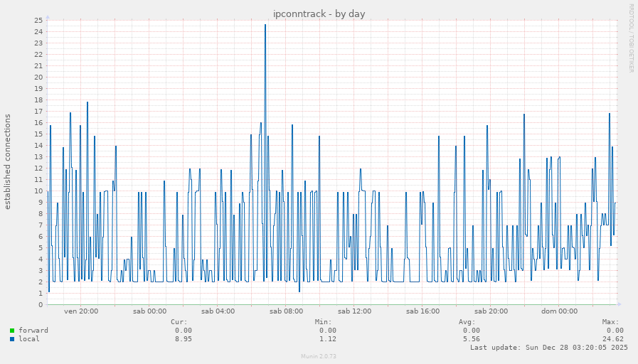Select the 'local' legend label

pyautogui.click(x=29, y=339)
